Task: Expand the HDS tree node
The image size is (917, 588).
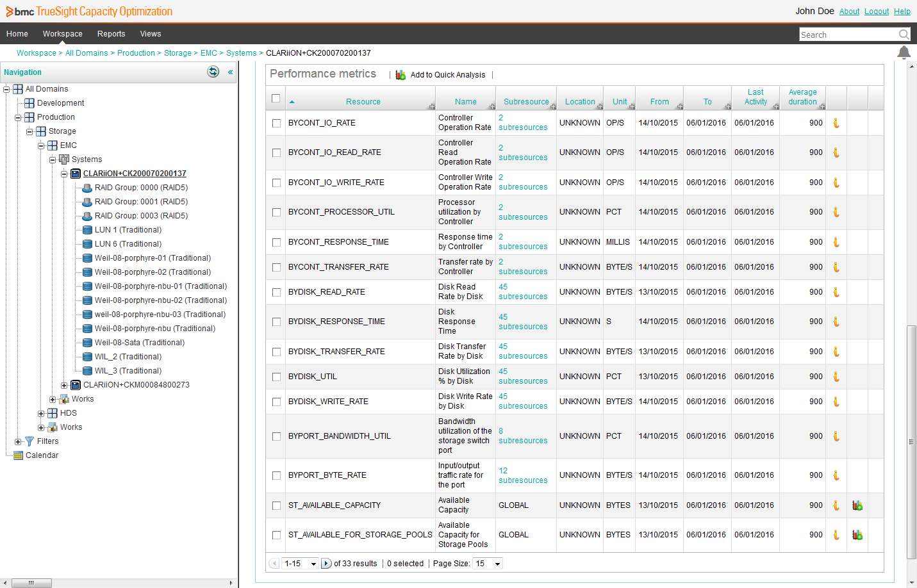Action: [x=41, y=413]
